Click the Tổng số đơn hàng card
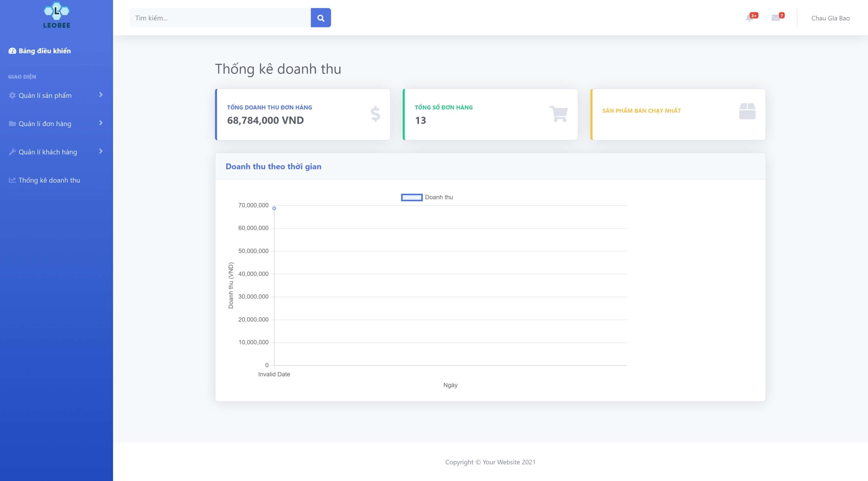 coord(490,114)
